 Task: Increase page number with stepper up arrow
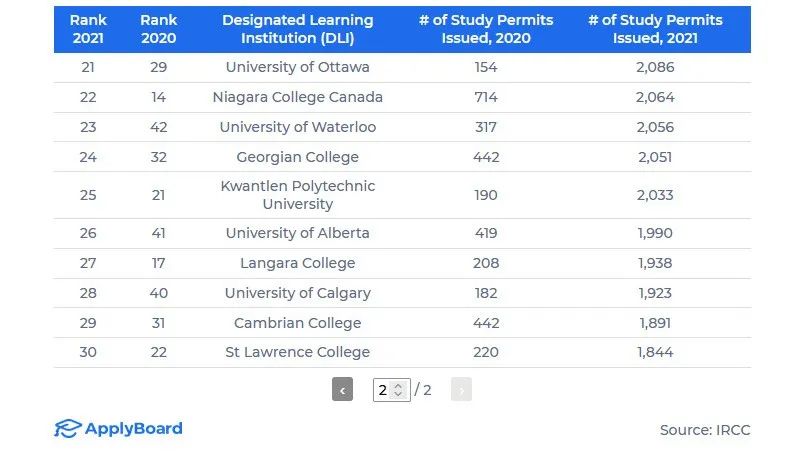pos(398,385)
